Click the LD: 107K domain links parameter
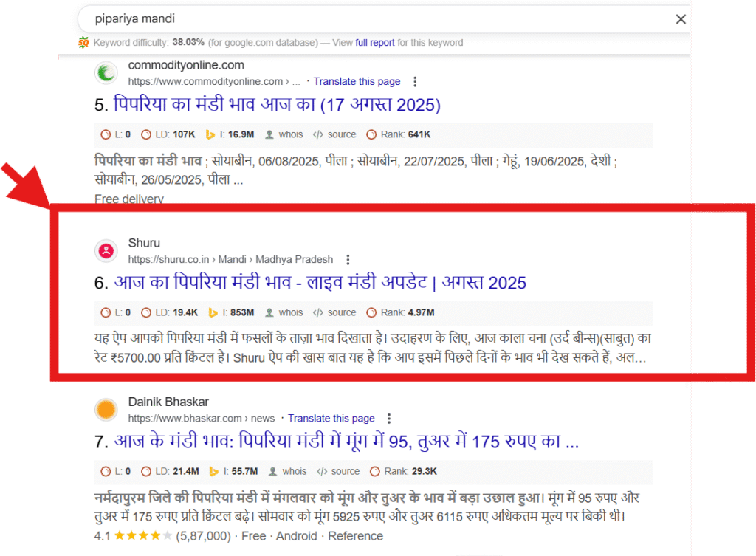The height and width of the screenshot is (556, 756). 168,134
